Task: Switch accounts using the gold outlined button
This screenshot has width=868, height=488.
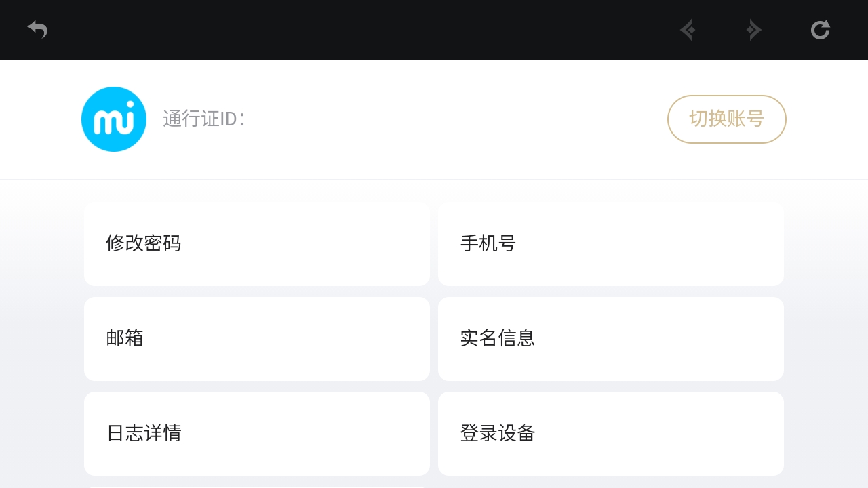Action: pos(726,119)
